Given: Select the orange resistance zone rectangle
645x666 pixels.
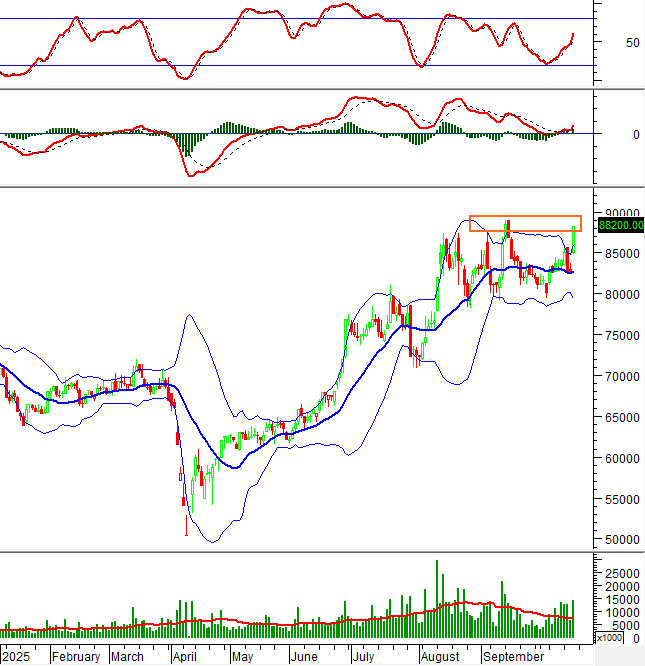Looking at the screenshot, I should pos(525,223).
